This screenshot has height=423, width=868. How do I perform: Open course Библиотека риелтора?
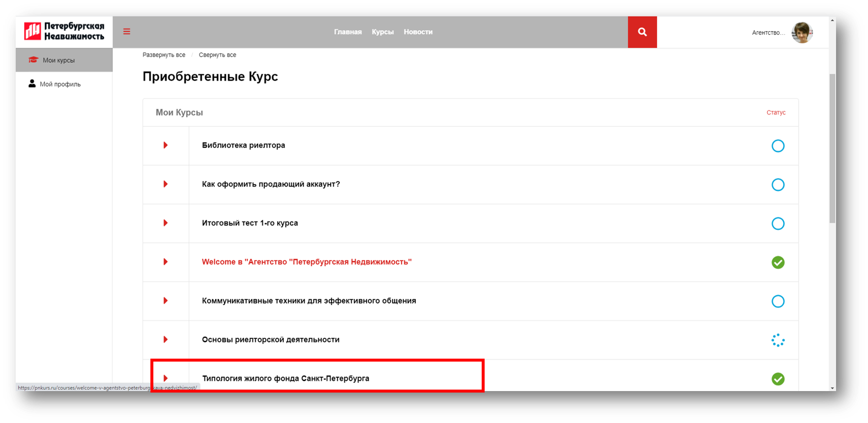tap(243, 145)
